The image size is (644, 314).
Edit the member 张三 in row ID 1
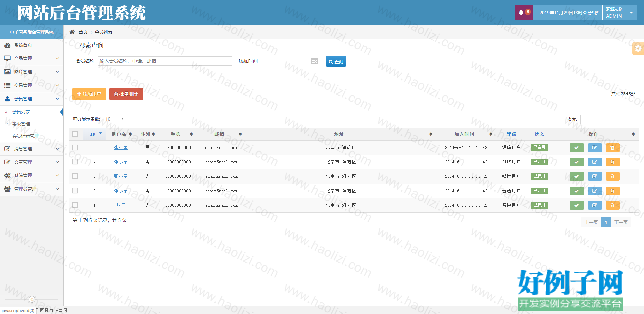coord(595,205)
